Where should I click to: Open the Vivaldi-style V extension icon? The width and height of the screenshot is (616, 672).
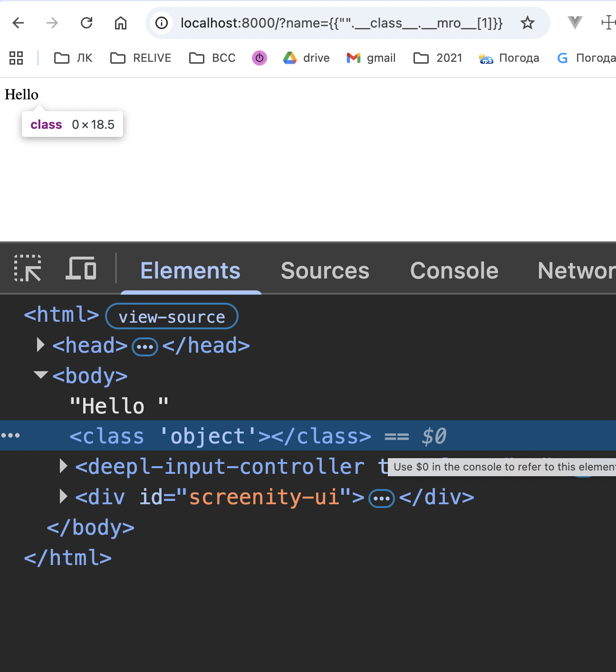[575, 22]
